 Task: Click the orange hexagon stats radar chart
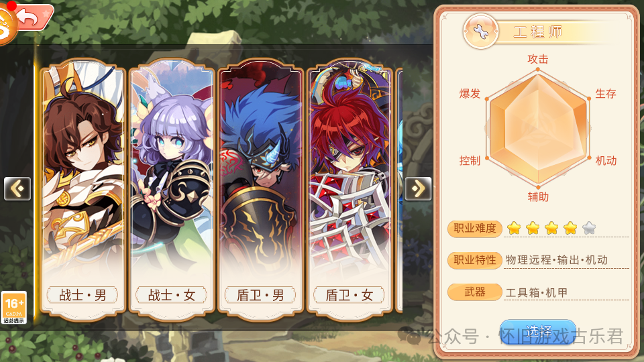click(538, 127)
